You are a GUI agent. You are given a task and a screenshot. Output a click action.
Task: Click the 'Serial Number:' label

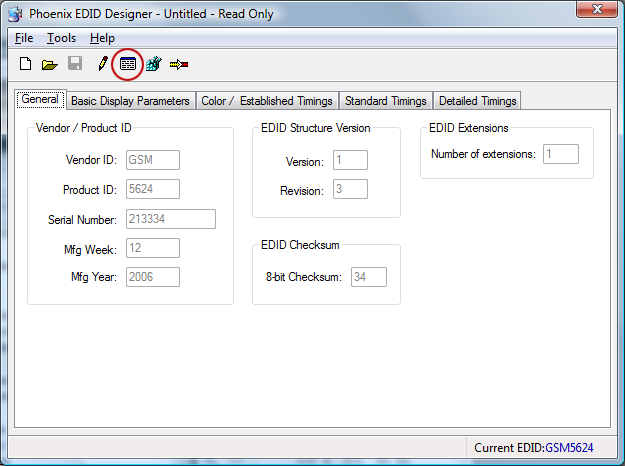click(82, 220)
